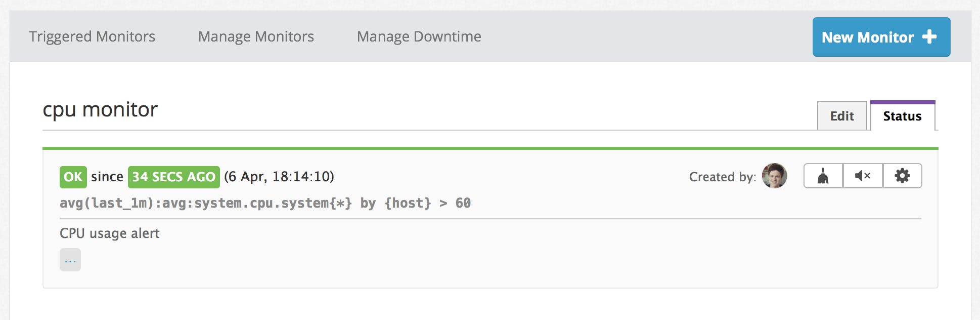Click the cpu monitor title
Screen dimensions: 980x320
pyautogui.click(x=100, y=109)
